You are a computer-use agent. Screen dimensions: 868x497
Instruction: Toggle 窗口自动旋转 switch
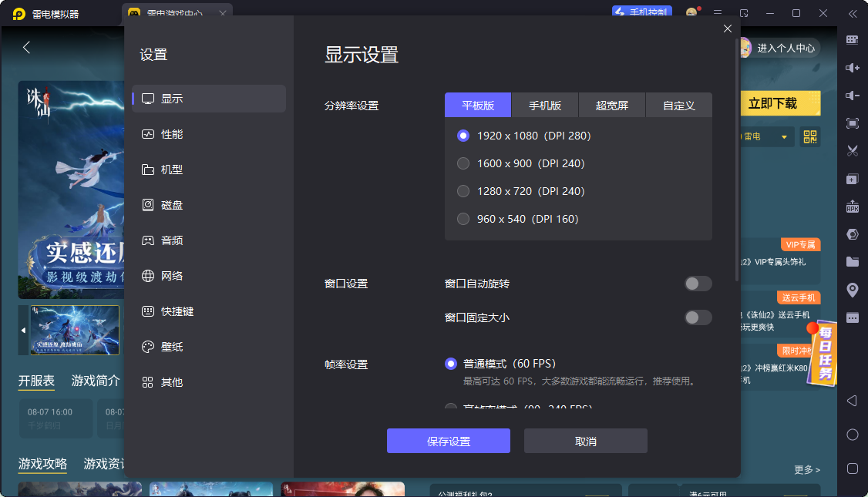coord(698,284)
